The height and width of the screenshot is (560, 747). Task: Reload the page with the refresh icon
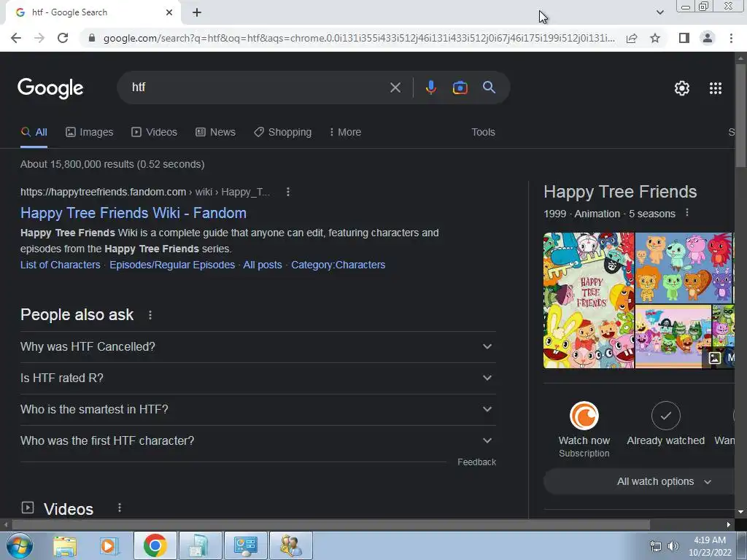point(63,38)
